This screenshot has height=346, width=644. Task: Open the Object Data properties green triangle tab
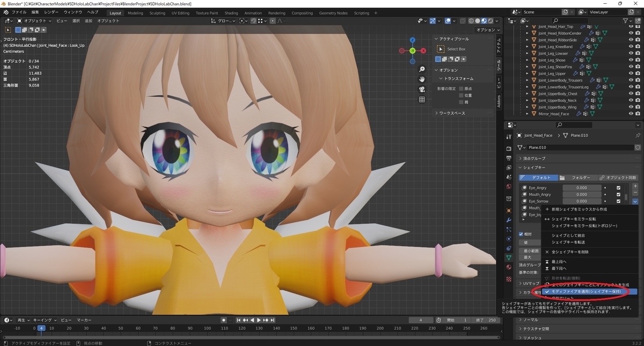[509, 257]
